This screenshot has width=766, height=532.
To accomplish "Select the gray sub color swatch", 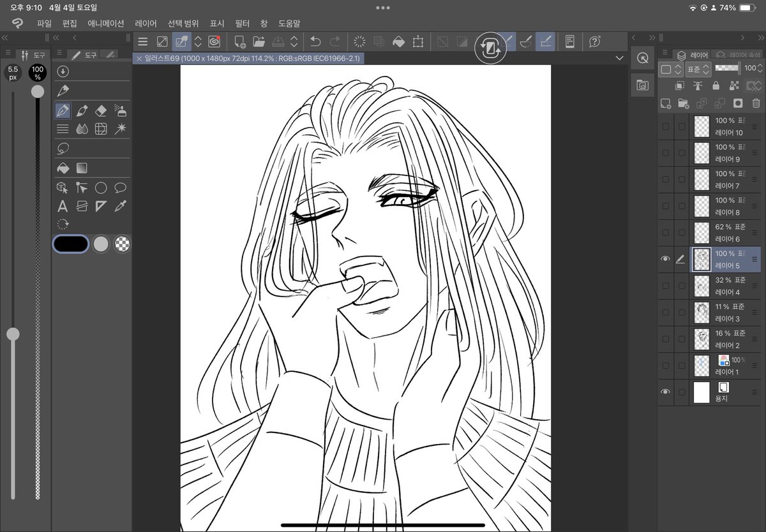I will [x=101, y=244].
